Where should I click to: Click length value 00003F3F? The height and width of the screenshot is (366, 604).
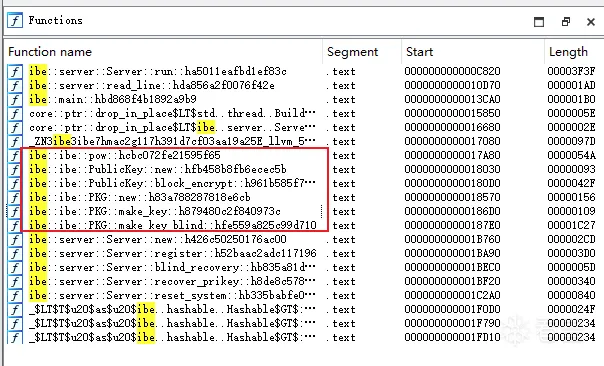pos(571,72)
